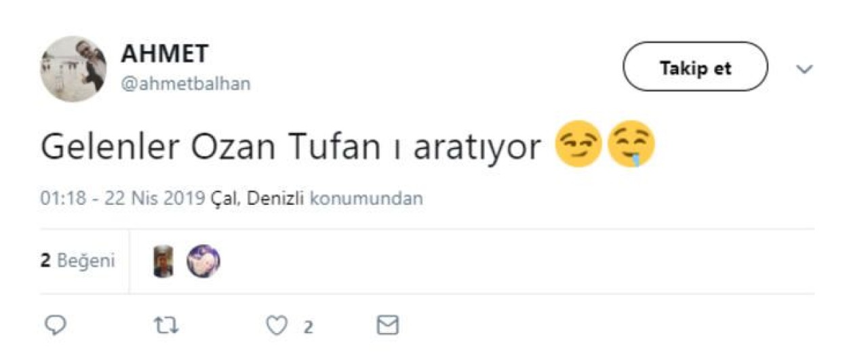View the "2 Beğeni" likes list
Viewport: 868px width, 354px height.
click(77, 261)
